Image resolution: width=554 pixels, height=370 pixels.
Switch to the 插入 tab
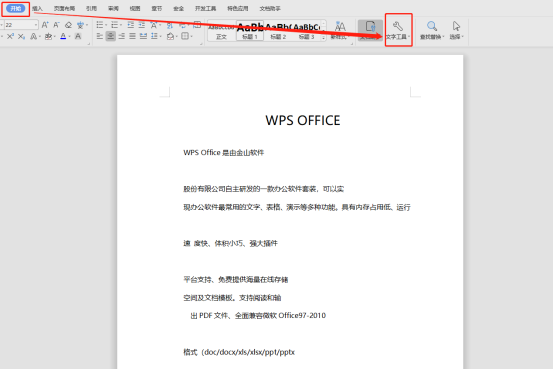click(37, 8)
